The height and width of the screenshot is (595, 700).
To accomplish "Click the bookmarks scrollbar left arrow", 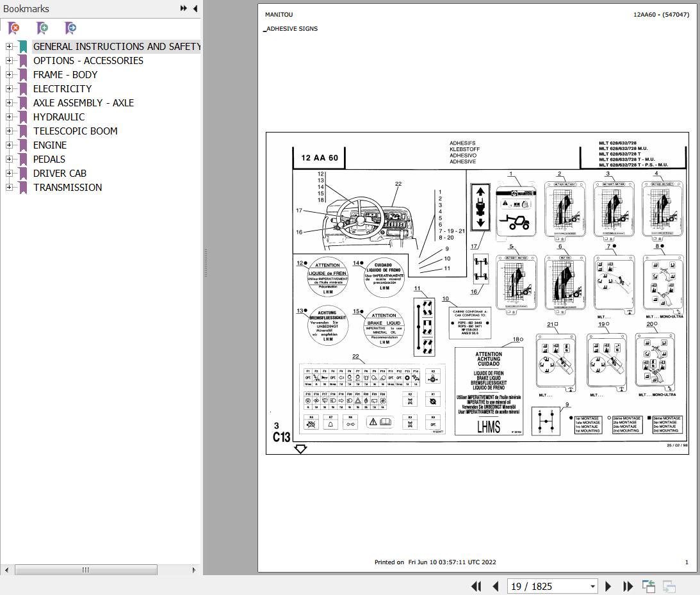I will [6, 569].
